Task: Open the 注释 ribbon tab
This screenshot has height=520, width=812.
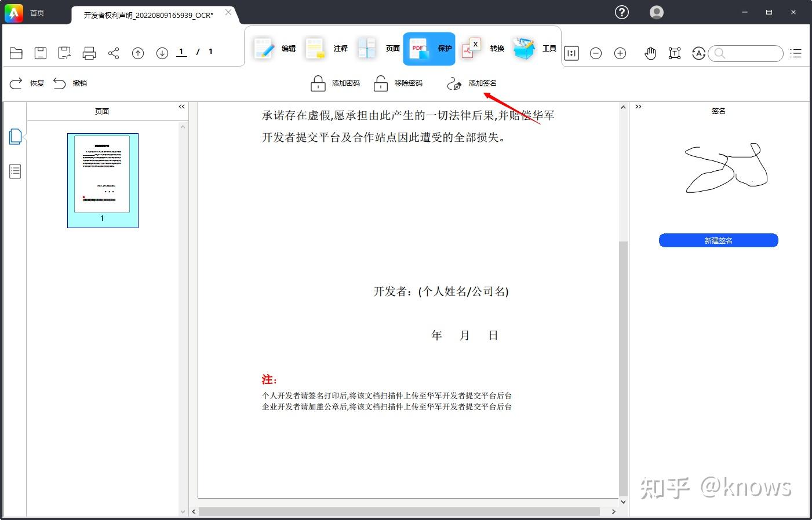Action: point(327,49)
